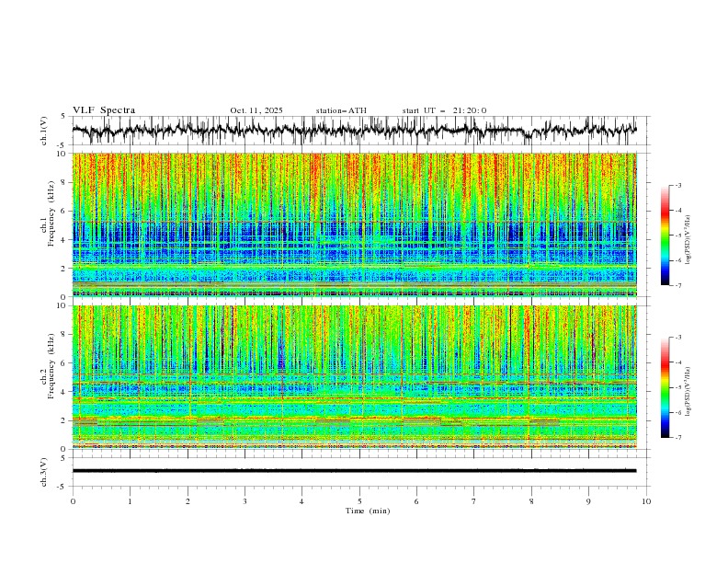The height and width of the screenshot is (563, 728).
Task: Click the "-7" label on ch.1 color bar
Action: point(677,285)
